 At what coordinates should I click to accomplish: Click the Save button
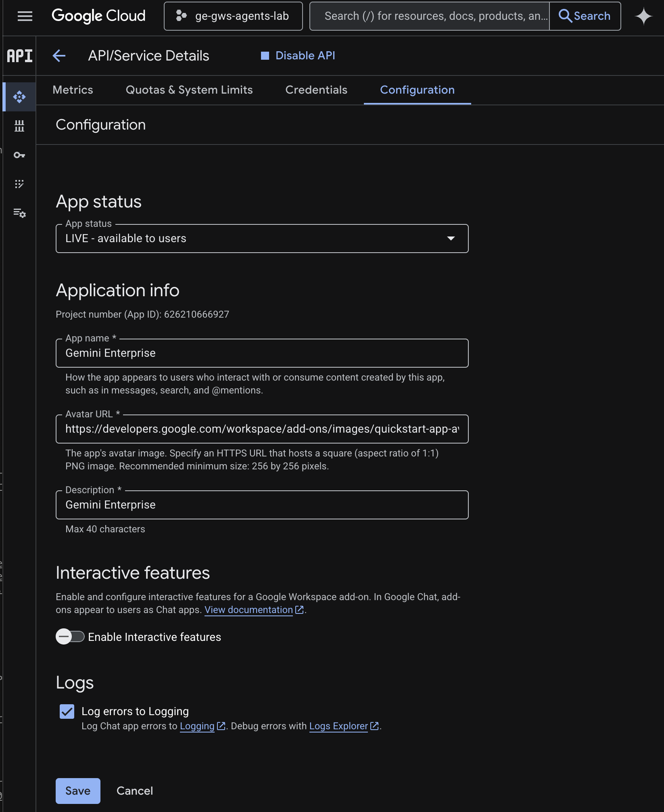(78, 791)
